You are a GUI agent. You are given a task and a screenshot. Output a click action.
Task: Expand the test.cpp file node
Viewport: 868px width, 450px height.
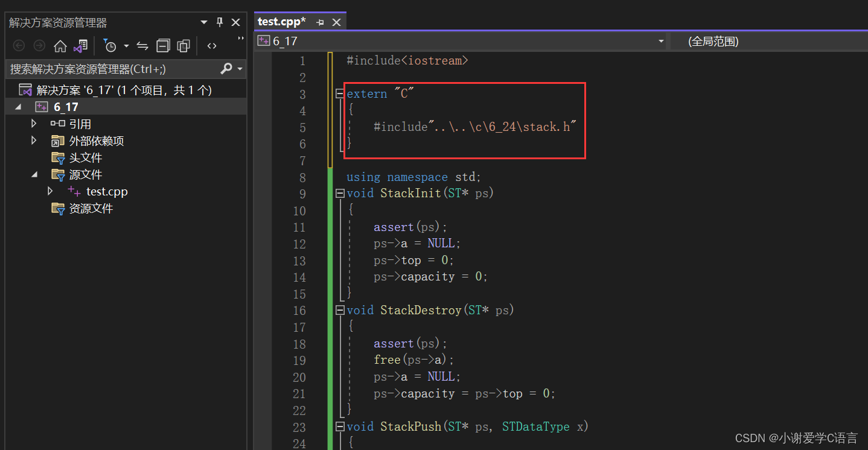pyautogui.click(x=50, y=191)
